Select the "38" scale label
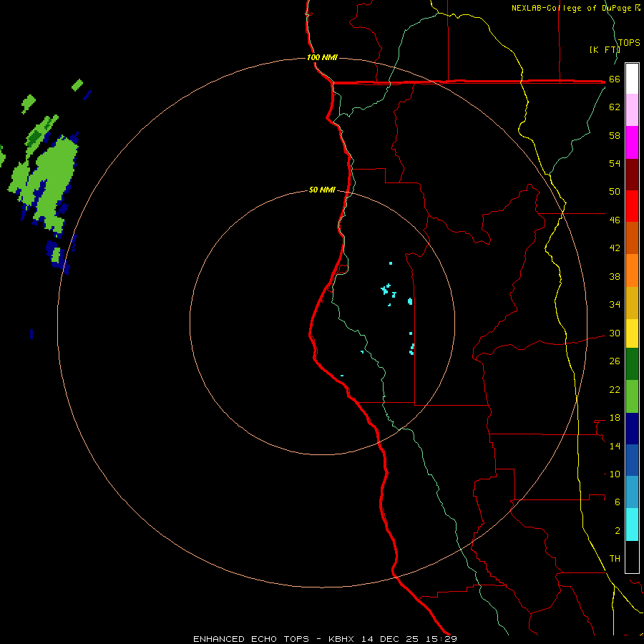 click(x=615, y=277)
